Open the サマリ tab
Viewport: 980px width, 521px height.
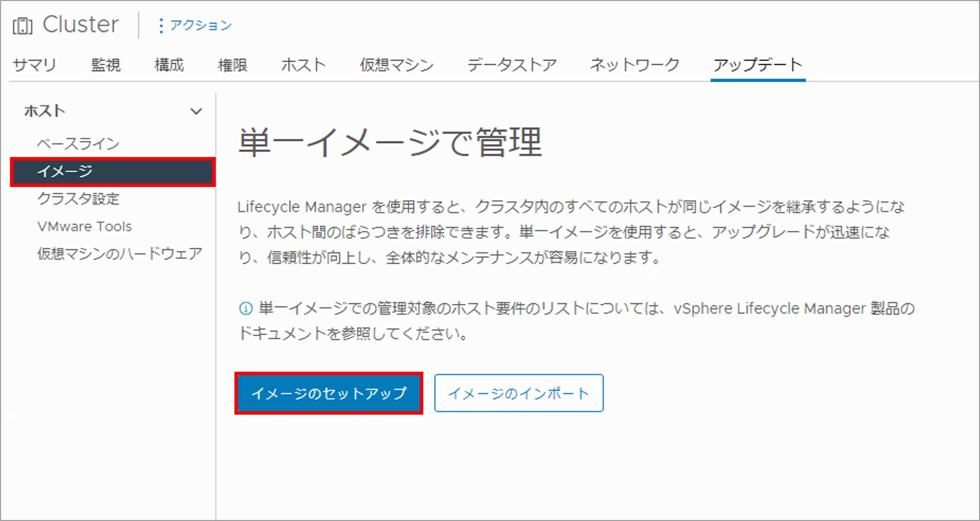point(35,65)
